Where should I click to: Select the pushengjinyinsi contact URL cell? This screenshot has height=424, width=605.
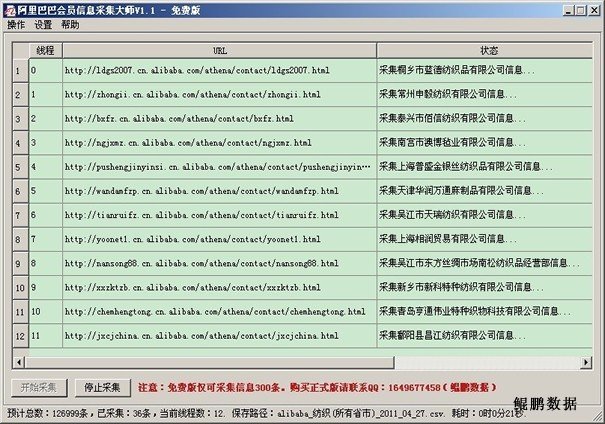tap(220, 167)
